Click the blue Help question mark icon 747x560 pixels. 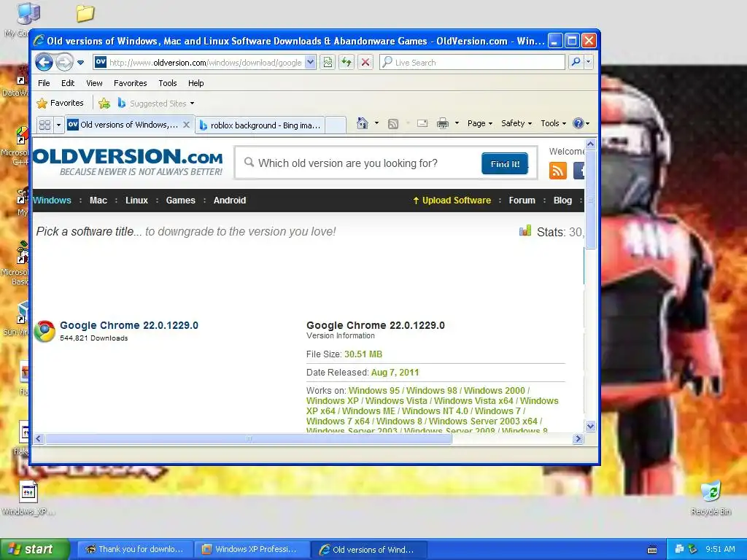578,123
